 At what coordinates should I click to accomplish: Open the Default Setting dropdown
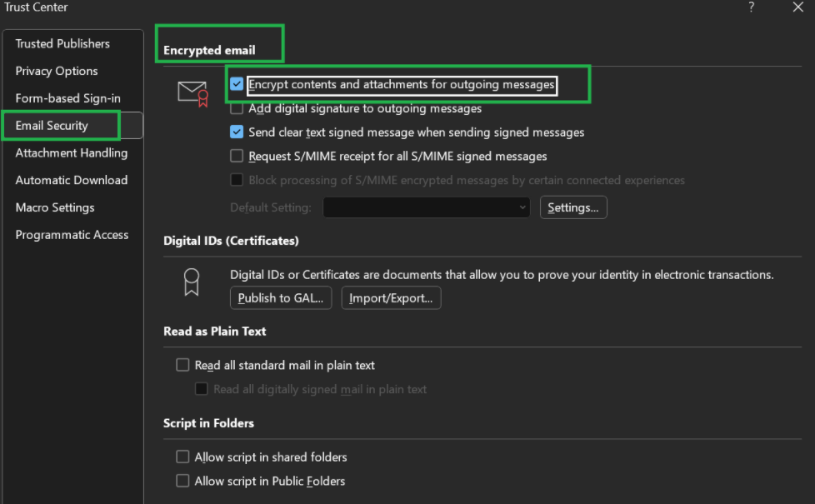(522, 207)
